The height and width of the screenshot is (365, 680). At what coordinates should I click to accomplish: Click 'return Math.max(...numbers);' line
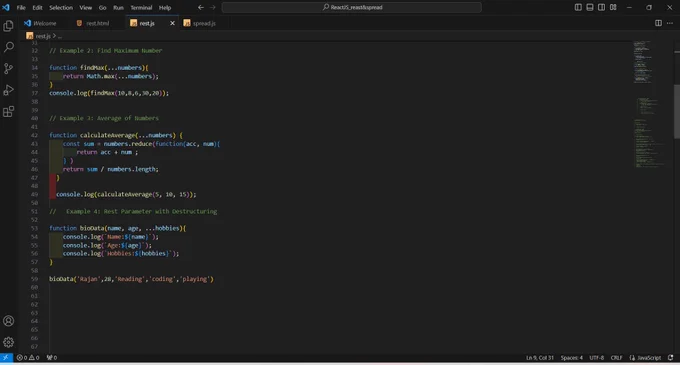pos(111,76)
